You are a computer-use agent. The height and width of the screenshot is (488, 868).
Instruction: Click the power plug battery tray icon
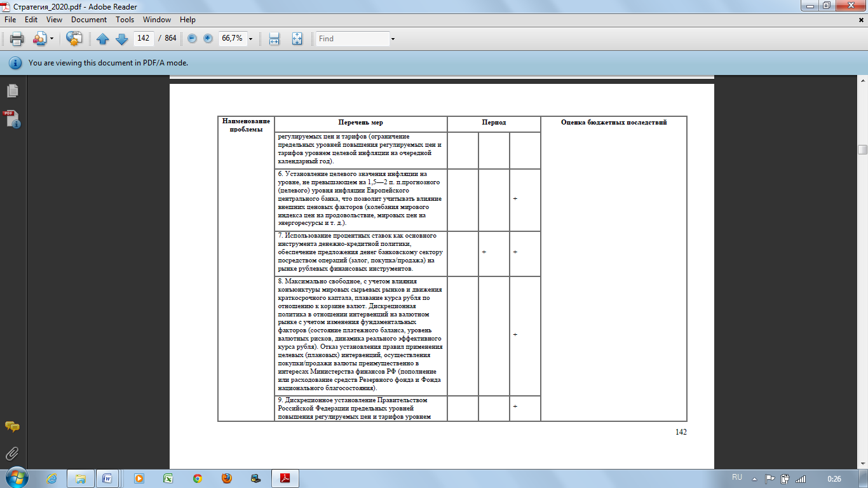coord(785,478)
